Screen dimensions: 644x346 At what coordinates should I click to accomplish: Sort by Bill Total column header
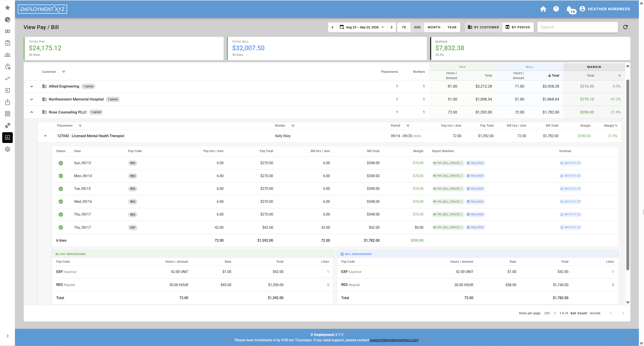click(x=553, y=75)
